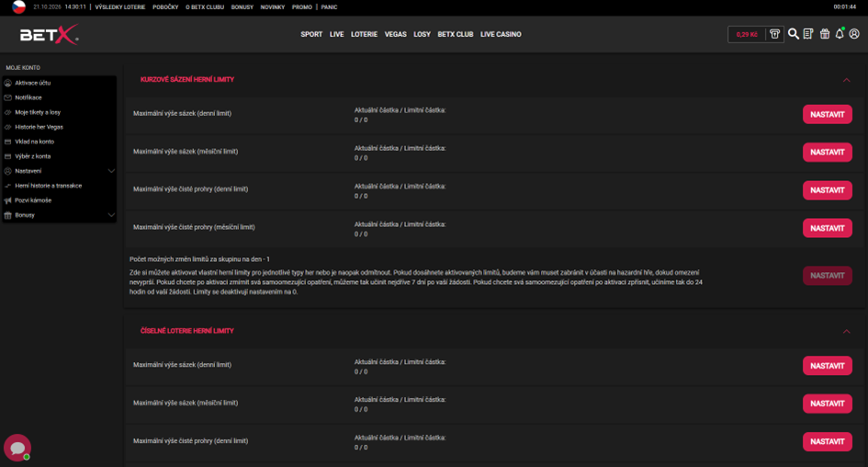Expand the Bonusy sidebar submenu arrow
Viewport: 868px width, 467px height.
point(111,215)
